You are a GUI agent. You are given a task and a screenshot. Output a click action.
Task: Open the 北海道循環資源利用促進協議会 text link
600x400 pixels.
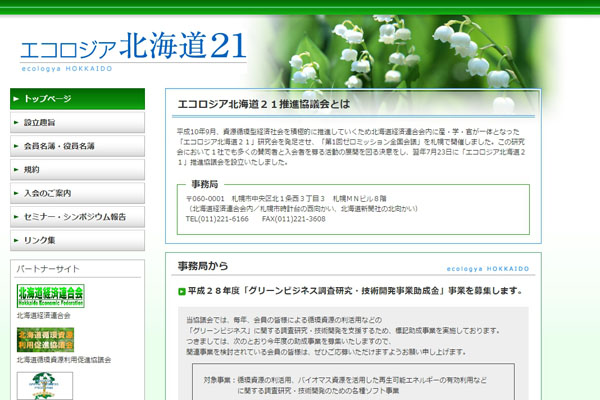(x=64, y=360)
